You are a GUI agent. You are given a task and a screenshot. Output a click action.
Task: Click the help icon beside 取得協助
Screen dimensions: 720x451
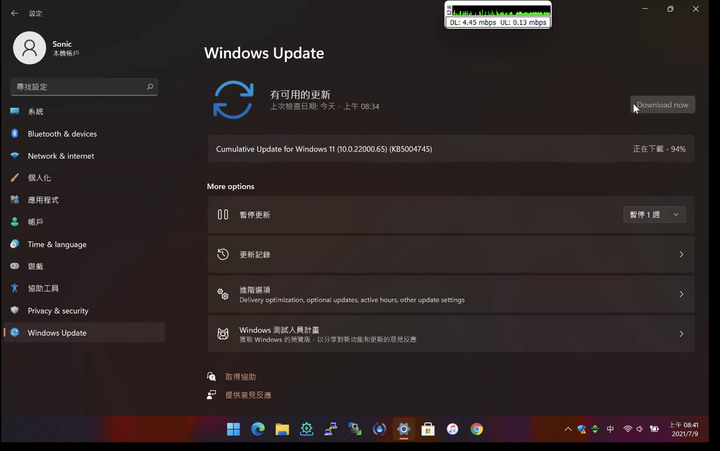[211, 377]
